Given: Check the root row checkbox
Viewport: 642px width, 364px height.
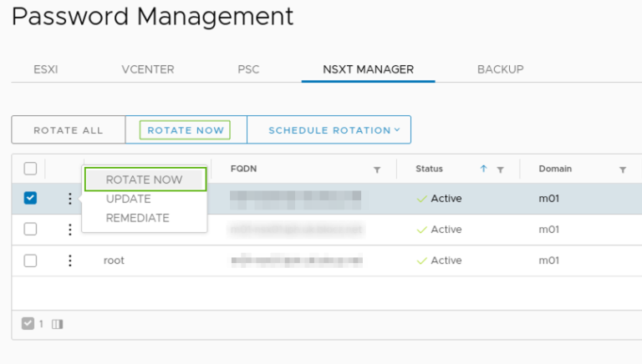Looking at the screenshot, I should tap(30, 260).
